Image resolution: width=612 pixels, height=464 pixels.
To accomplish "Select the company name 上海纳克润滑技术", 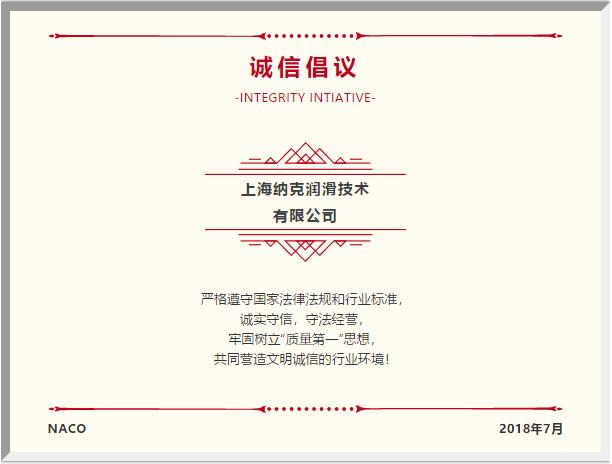I will [305, 188].
